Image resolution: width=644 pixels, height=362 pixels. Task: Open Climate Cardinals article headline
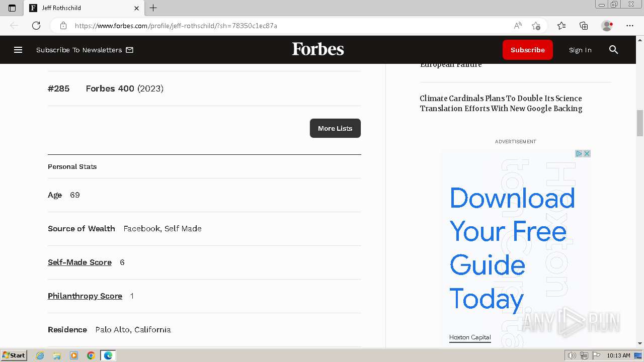point(501,104)
